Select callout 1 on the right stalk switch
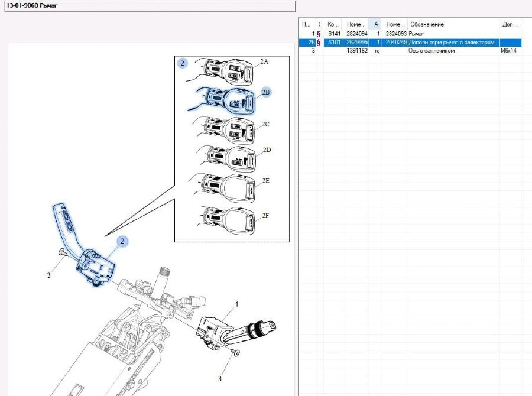This screenshot has height=396, width=532. tap(236, 304)
